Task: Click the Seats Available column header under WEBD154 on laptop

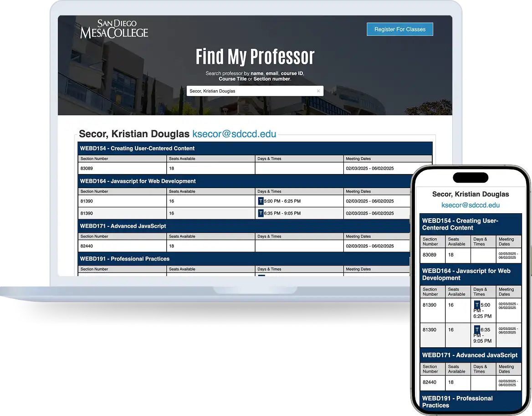Action: (x=211, y=159)
